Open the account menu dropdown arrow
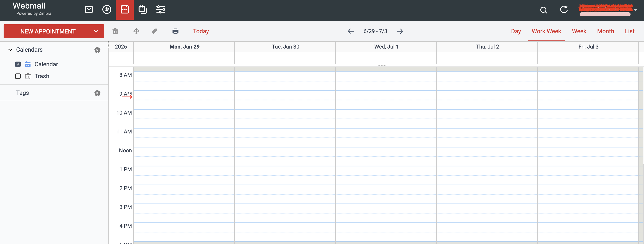Viewport: 644px width, 244px height. click(635, 10)
